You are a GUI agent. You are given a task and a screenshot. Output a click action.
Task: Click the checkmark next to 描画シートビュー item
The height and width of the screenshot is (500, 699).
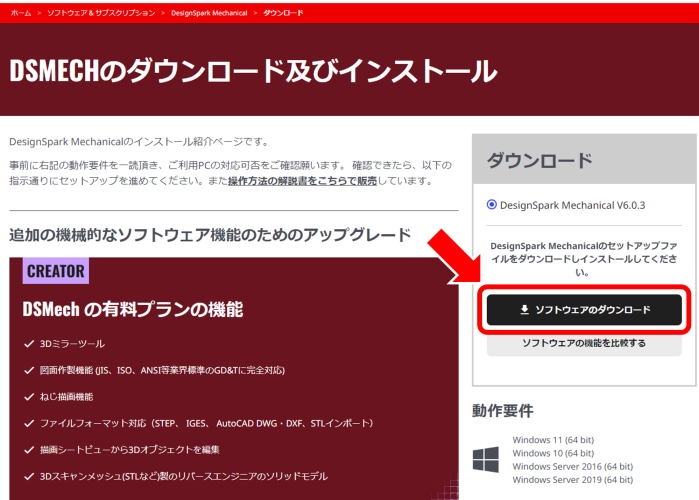click(28, 449)
